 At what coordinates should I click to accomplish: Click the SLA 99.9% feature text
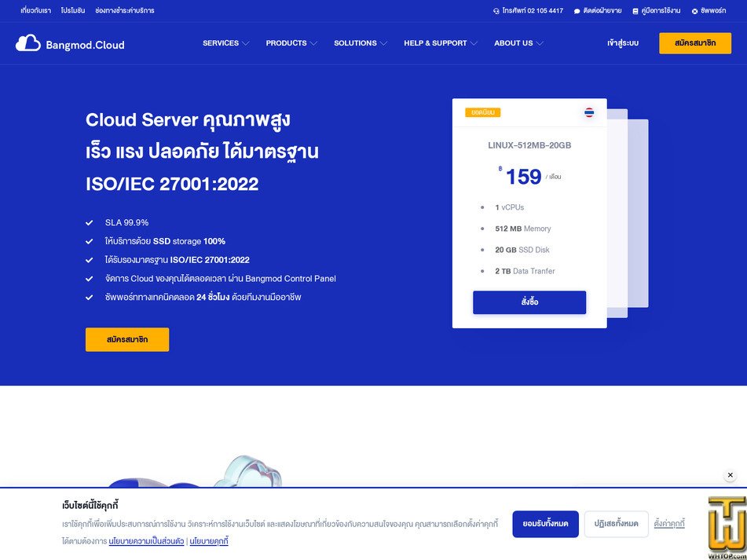(126, 222)
